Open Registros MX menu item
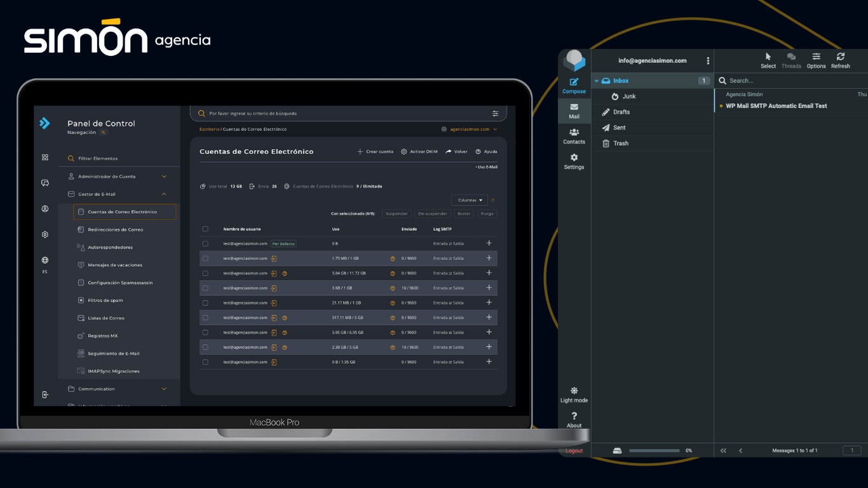This screenshot has width=868, height=488. [103, 335]
